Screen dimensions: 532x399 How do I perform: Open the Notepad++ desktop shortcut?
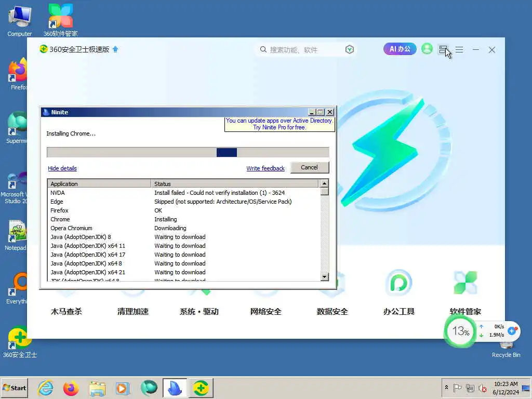pyautogui.click(x=16, y=235)
